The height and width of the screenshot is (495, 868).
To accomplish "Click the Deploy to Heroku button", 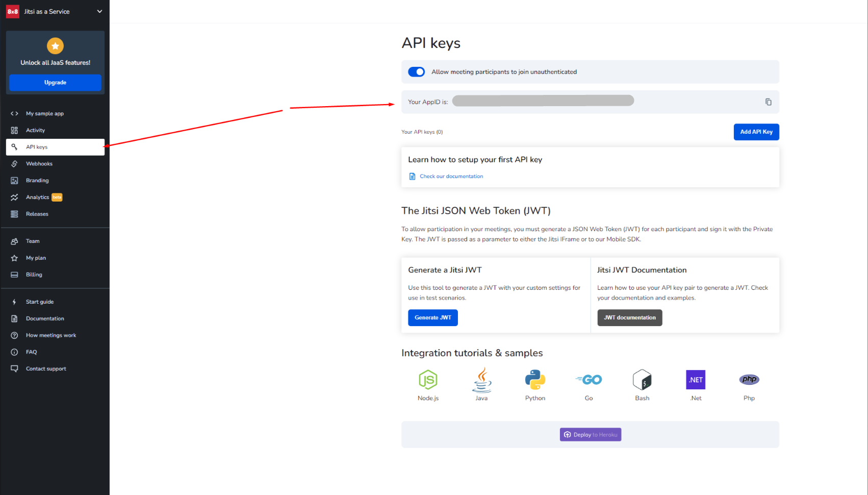I will pyautogui.click(x=590, y=435).
